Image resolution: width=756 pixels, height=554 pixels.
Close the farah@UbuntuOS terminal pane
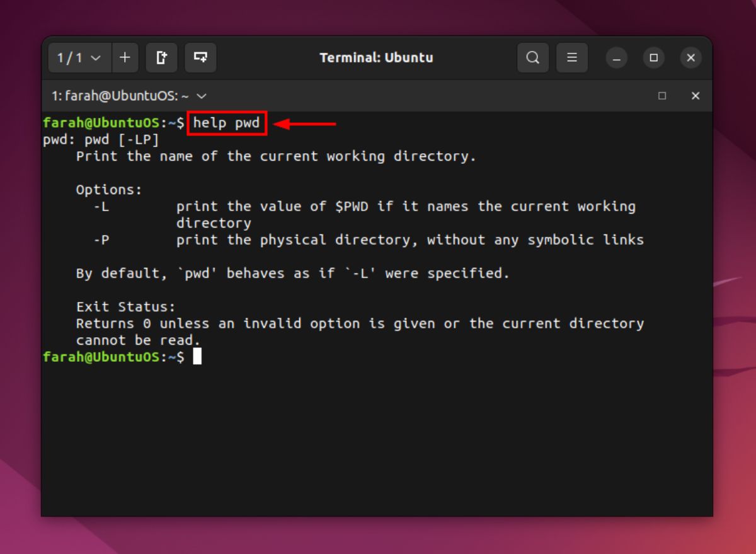696,96
